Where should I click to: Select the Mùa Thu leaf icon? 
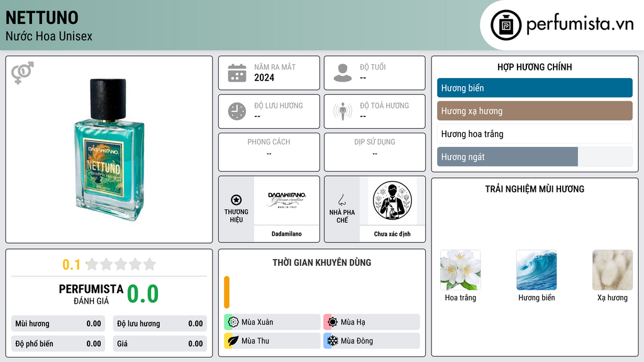[x=233, y=341]
